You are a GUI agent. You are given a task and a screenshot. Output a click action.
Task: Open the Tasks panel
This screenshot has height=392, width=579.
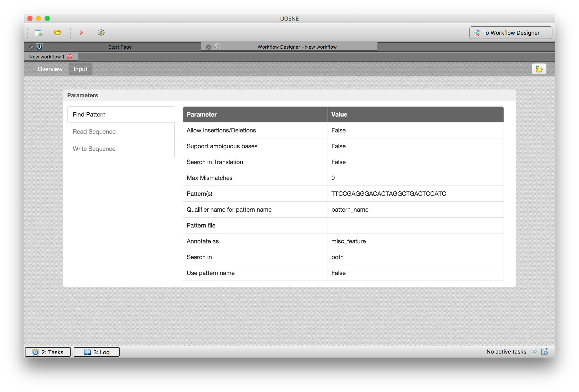(x=48, y=352)
